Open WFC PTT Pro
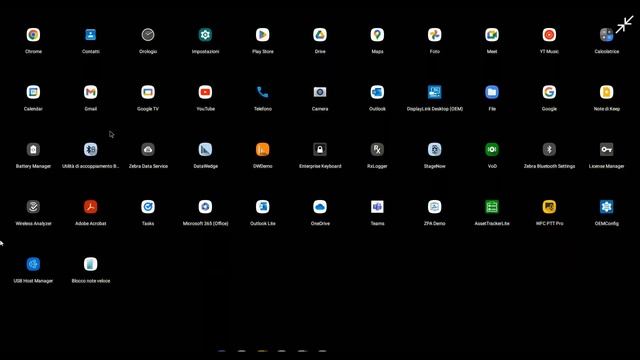 [549, 207]
